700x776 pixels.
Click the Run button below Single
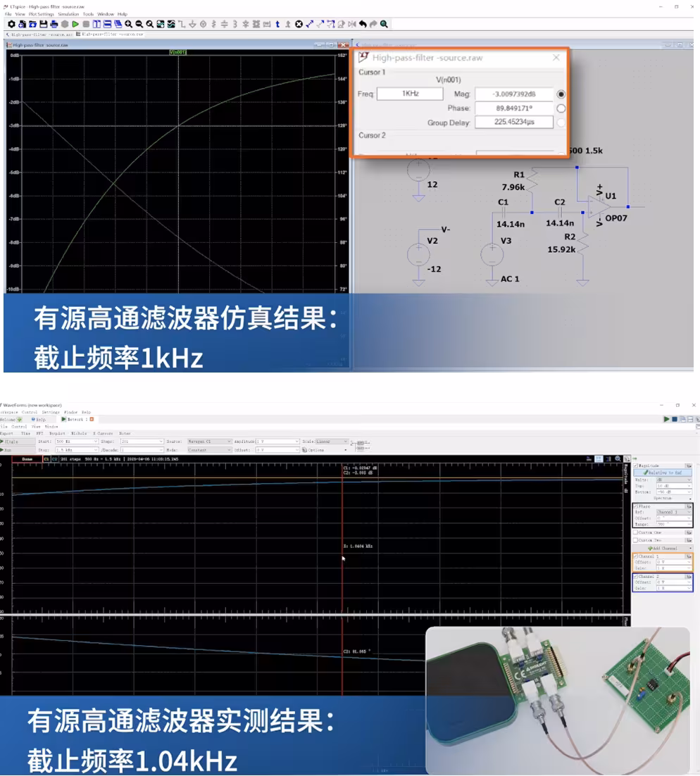point(18,450)
